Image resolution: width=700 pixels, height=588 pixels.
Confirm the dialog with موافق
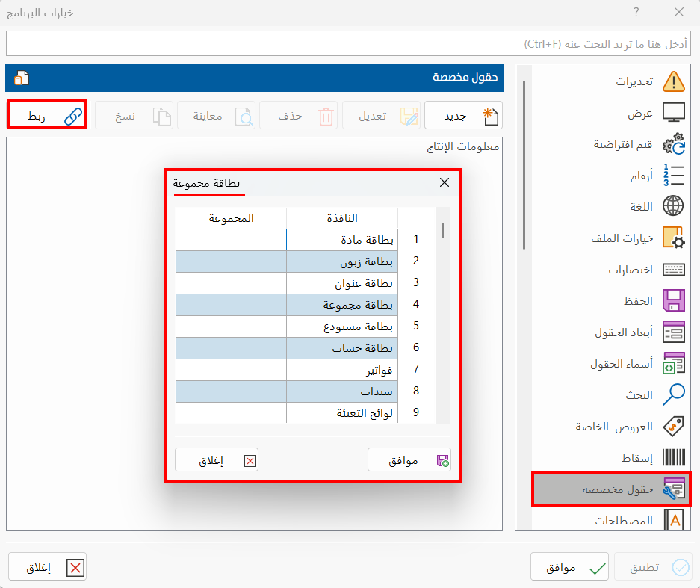tap(409, 459)
